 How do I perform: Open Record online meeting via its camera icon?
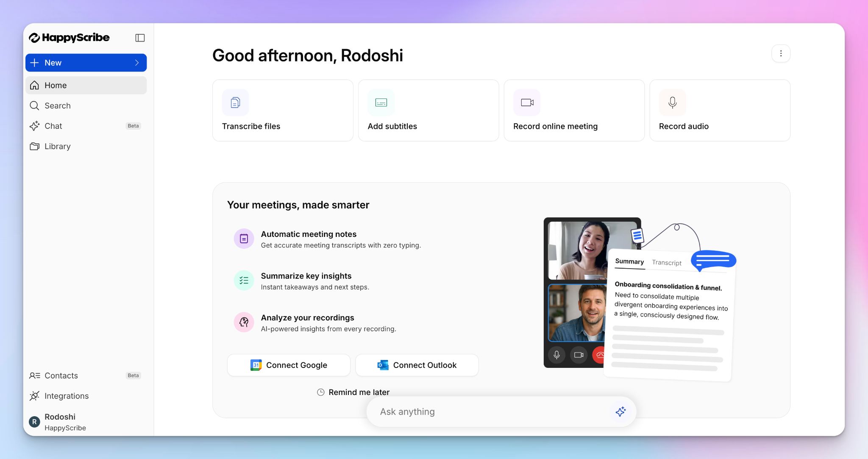[526, 102]
